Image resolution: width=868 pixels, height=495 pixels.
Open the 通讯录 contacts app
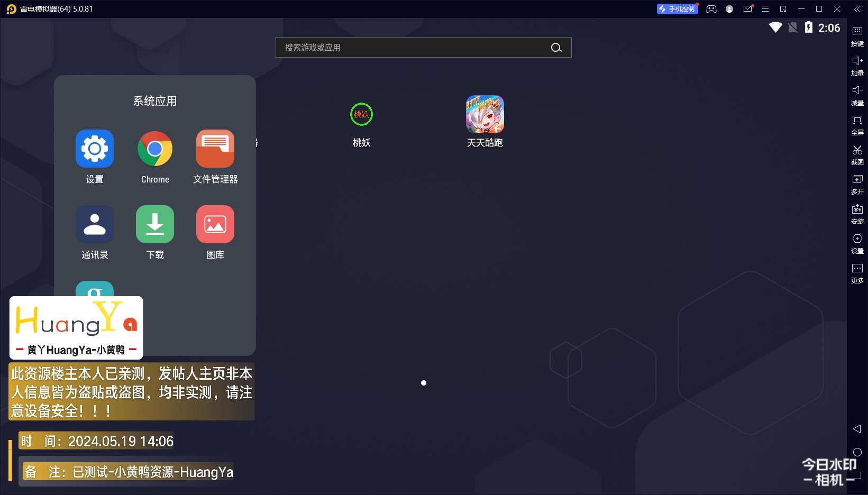click(x=95, y=224)
